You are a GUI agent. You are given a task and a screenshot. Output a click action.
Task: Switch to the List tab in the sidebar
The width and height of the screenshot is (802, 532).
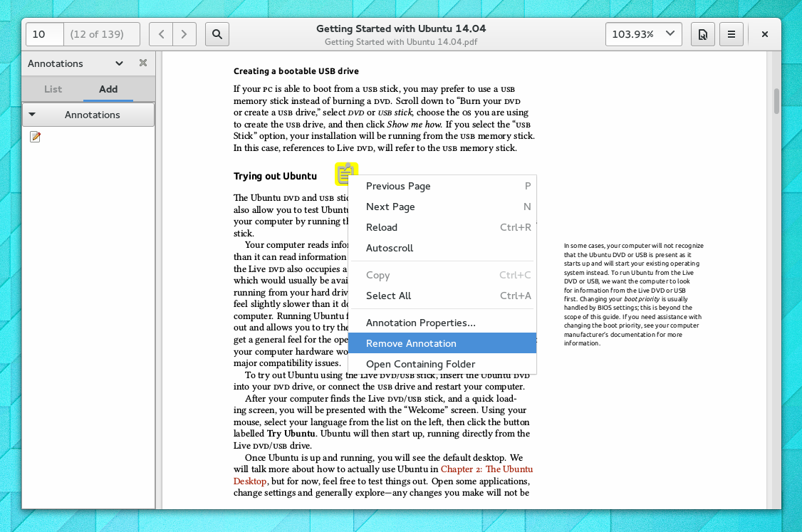click(53, 90)
